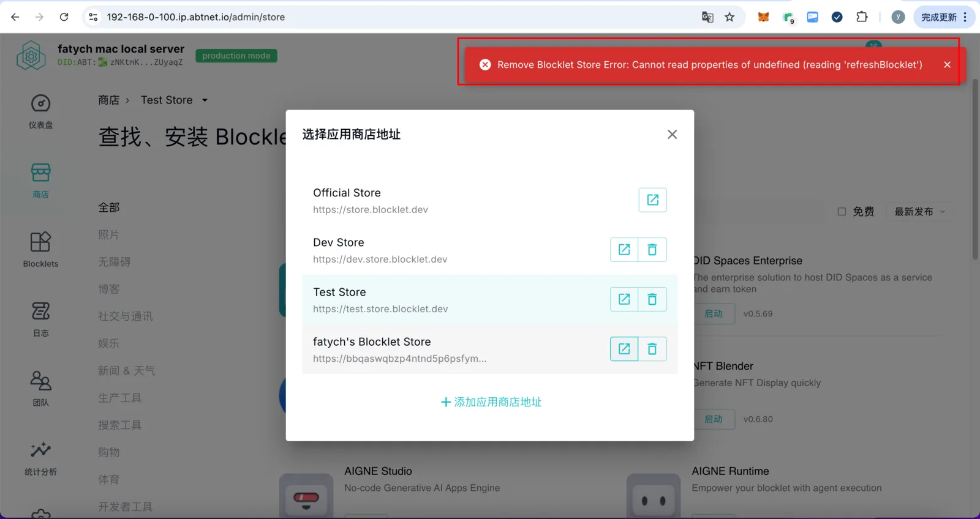Open fatych's Blocklet Store external link

[624, 349]
